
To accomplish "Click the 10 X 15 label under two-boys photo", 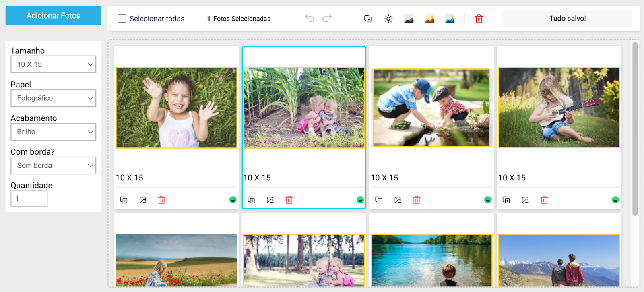I will (384, 178).
